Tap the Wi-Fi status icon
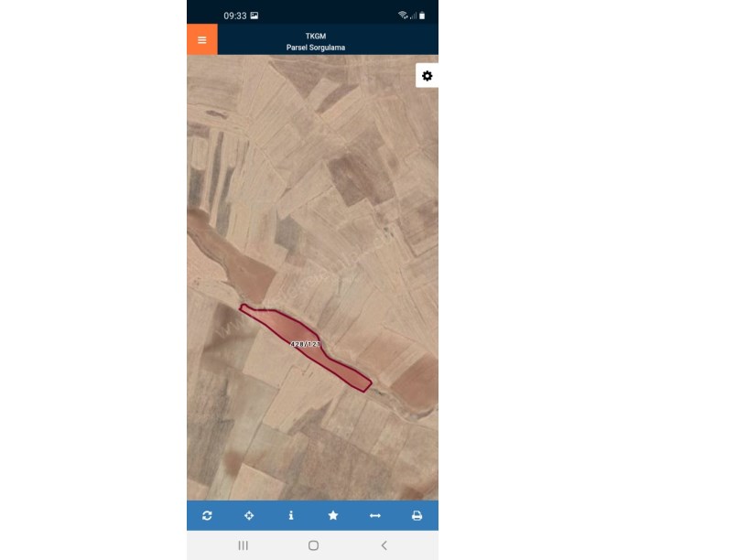 point(403,16)
